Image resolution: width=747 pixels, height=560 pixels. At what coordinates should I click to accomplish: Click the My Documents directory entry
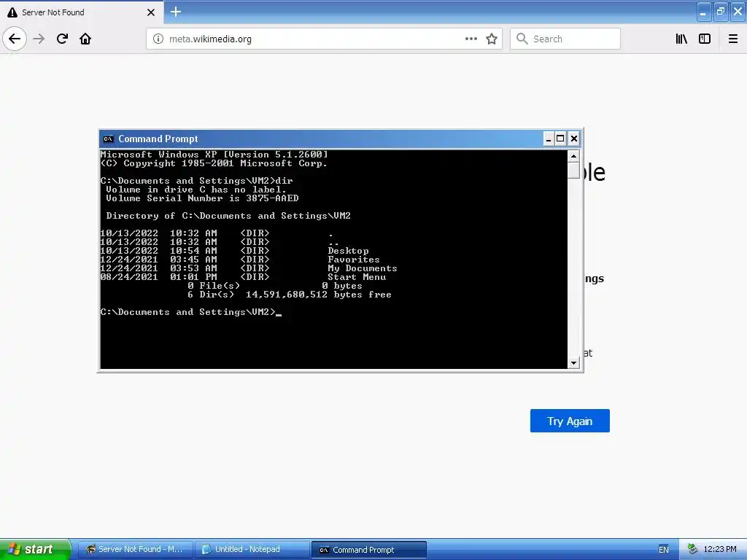(x=363, y=268)
